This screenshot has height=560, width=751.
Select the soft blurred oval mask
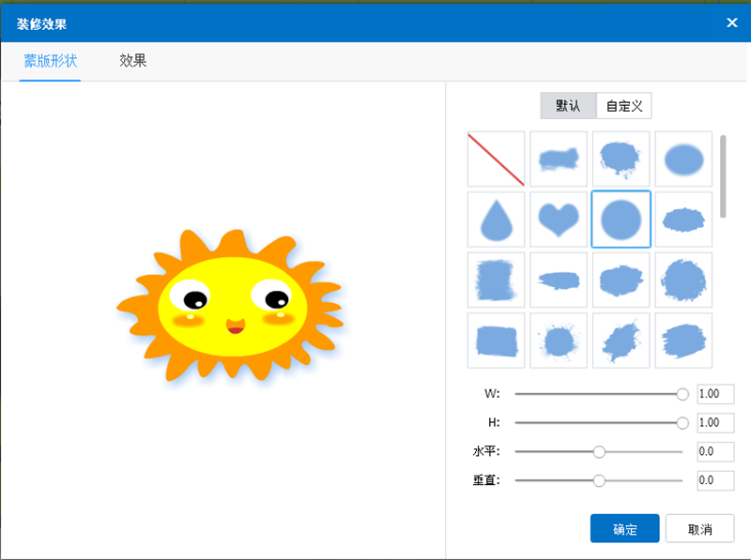(683, 159)
